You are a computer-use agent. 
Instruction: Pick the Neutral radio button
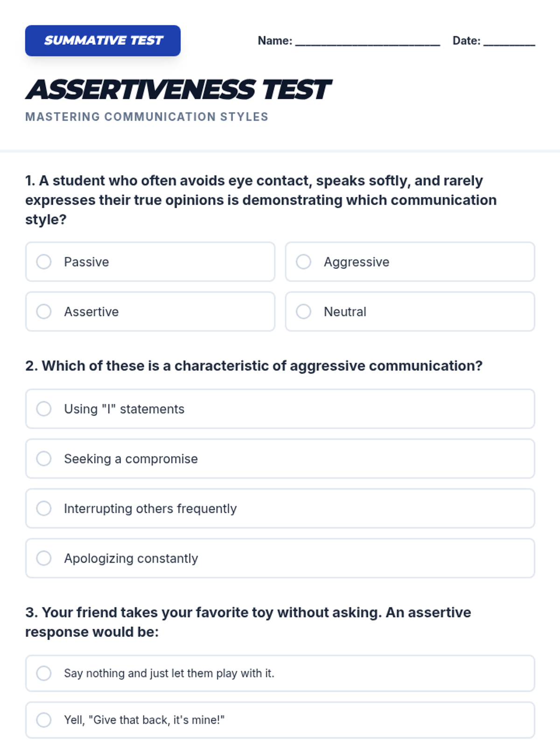click(x=304, y=311)
